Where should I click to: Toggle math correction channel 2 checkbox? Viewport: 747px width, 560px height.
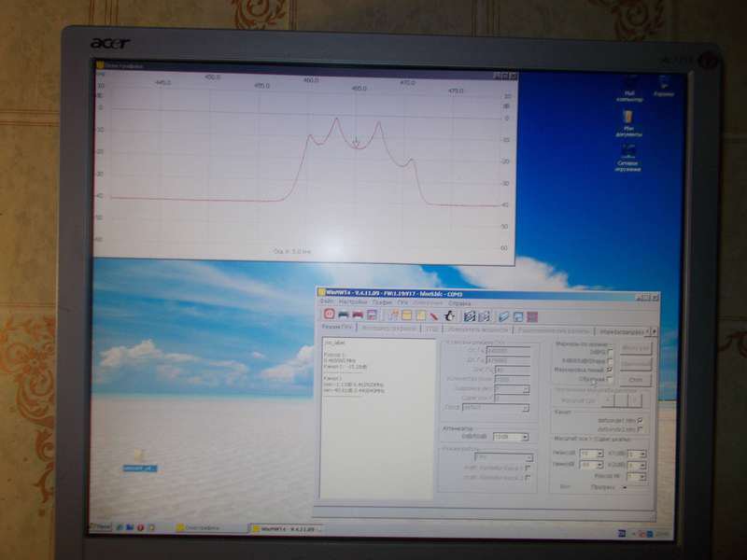[x=528, y=477]
